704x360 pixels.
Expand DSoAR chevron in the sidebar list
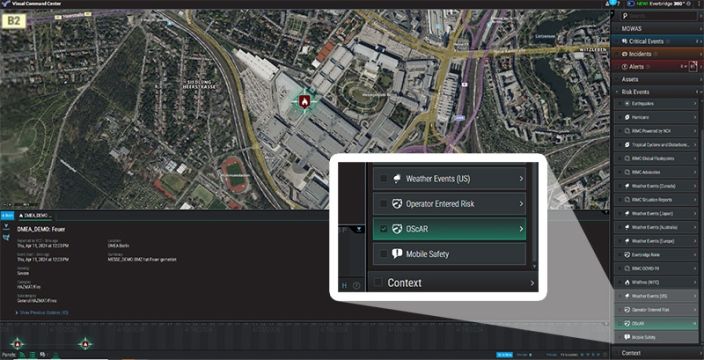695,323
